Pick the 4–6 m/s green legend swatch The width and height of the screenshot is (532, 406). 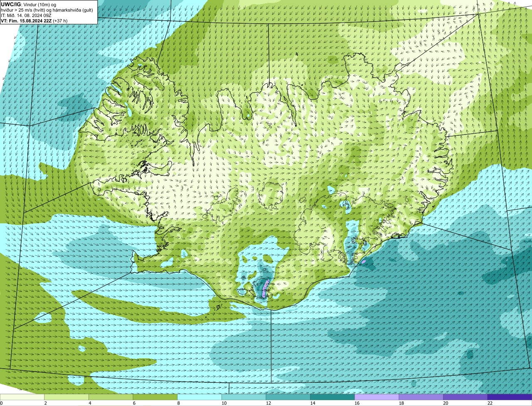tap(111, 397)
